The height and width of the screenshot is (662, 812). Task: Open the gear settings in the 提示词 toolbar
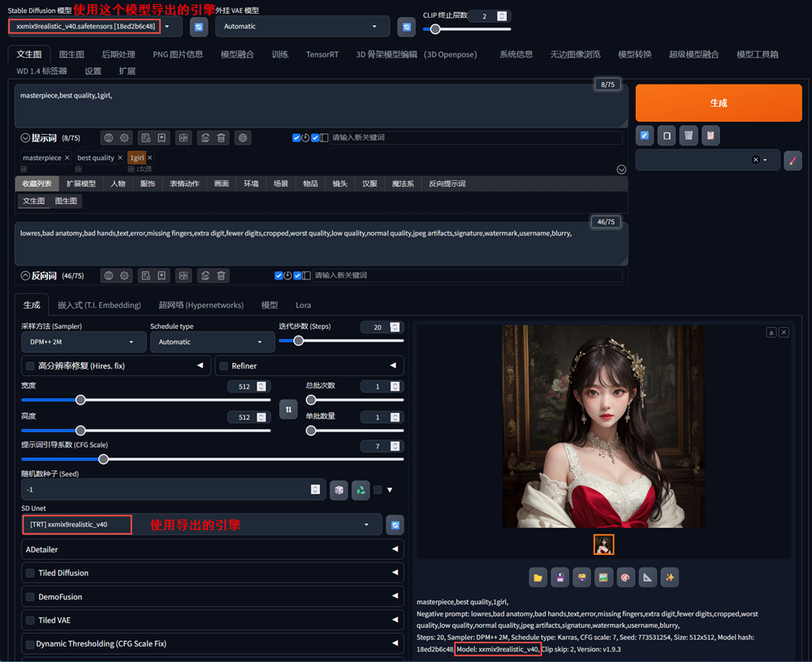tap(124, 138)
